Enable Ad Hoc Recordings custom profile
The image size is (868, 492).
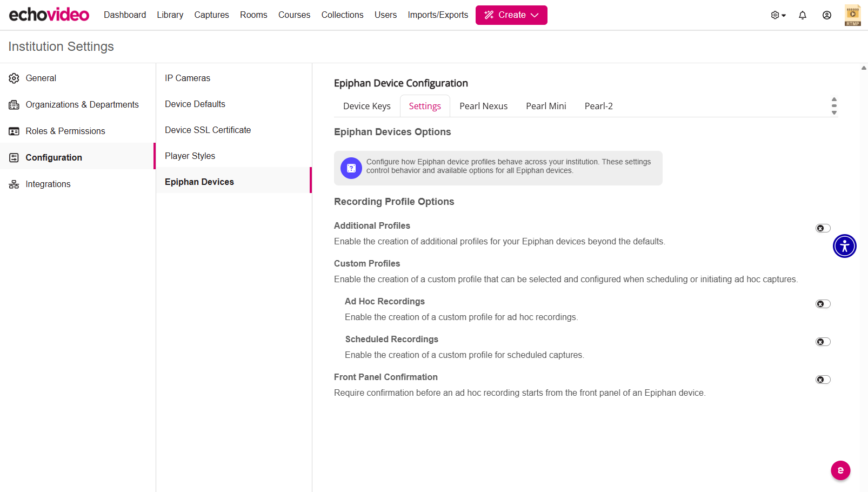click(x=823, y=304)
